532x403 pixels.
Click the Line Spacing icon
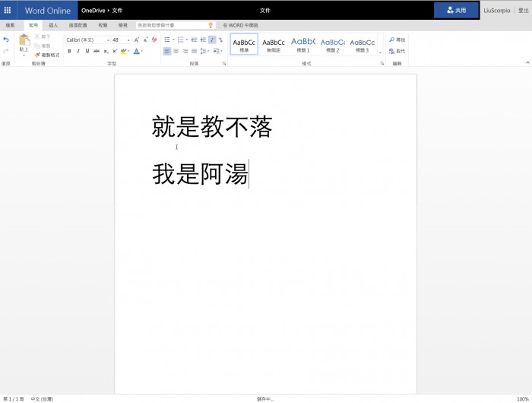click(203, 51)
